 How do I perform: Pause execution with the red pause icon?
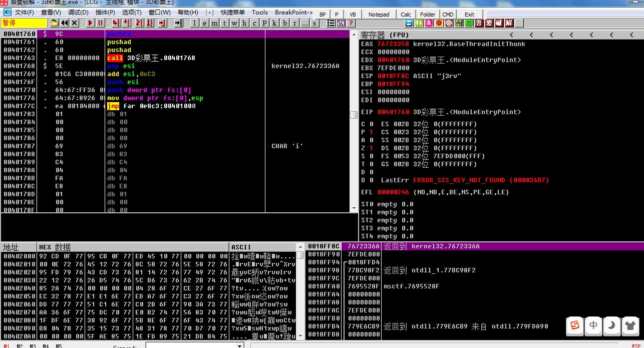(x=101, y=23)
